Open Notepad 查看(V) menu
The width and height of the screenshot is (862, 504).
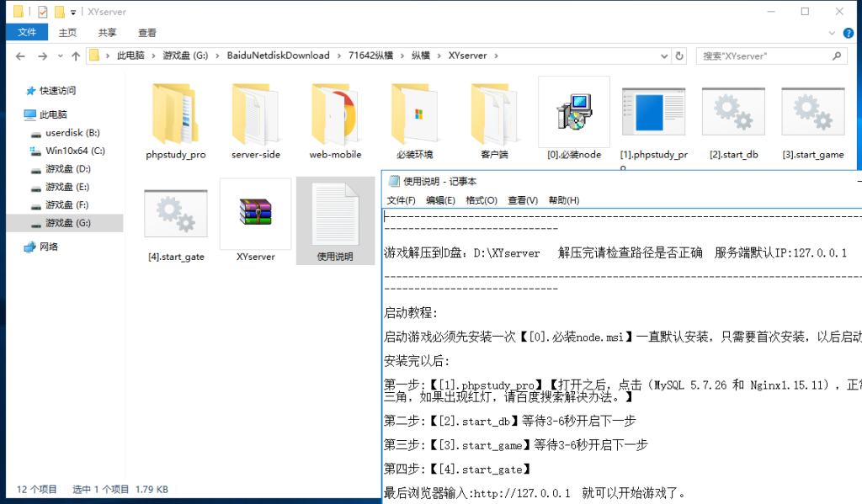click(x=523, y=200)
